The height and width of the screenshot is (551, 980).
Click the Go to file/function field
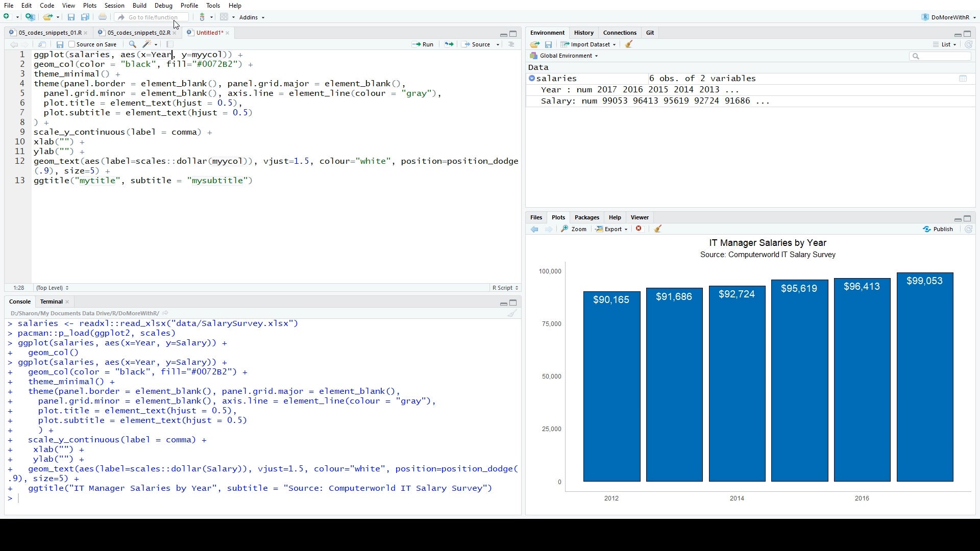click(152, 17)
